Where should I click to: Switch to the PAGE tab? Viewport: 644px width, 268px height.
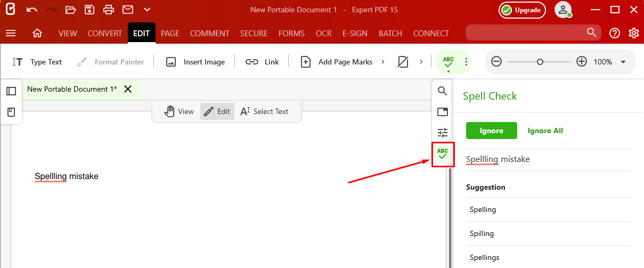(170, 33)
